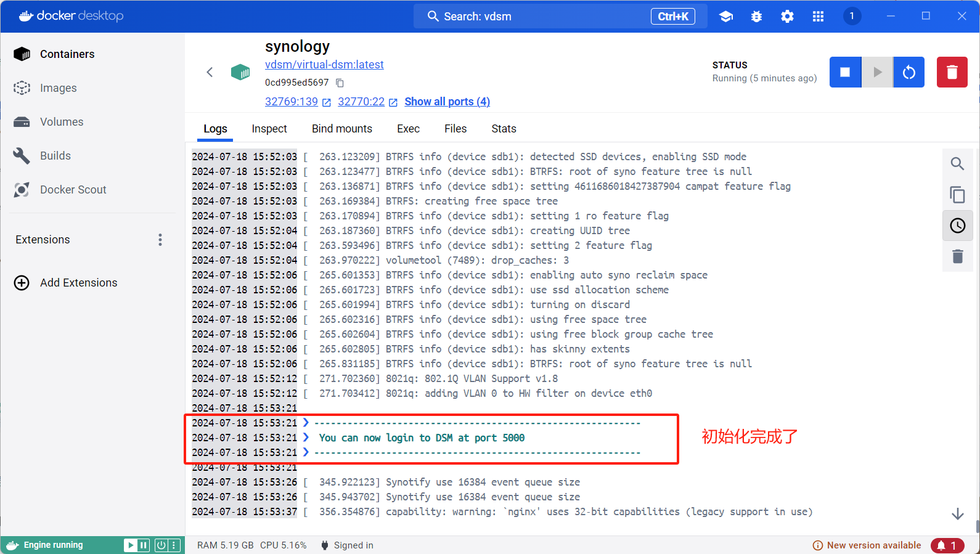
Task: Click the engine power button
Action: (161, 545)
